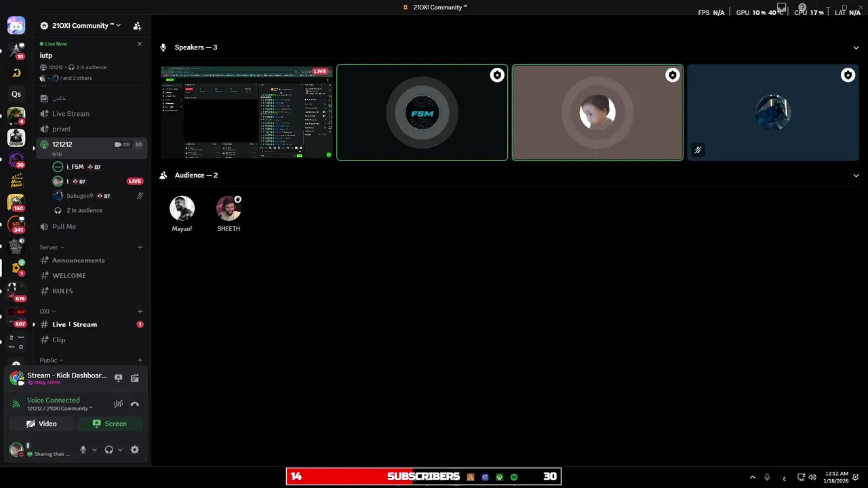Screen dimensions: 868x488
Task: Show the 2 in audience row
Action: 98,210
